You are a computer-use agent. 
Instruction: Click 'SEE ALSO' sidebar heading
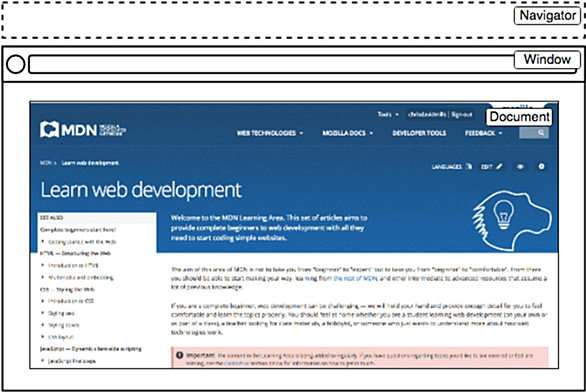(52, 217)
